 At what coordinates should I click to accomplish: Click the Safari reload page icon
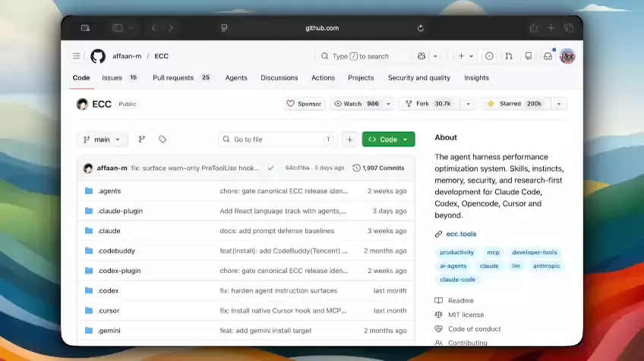420,28
